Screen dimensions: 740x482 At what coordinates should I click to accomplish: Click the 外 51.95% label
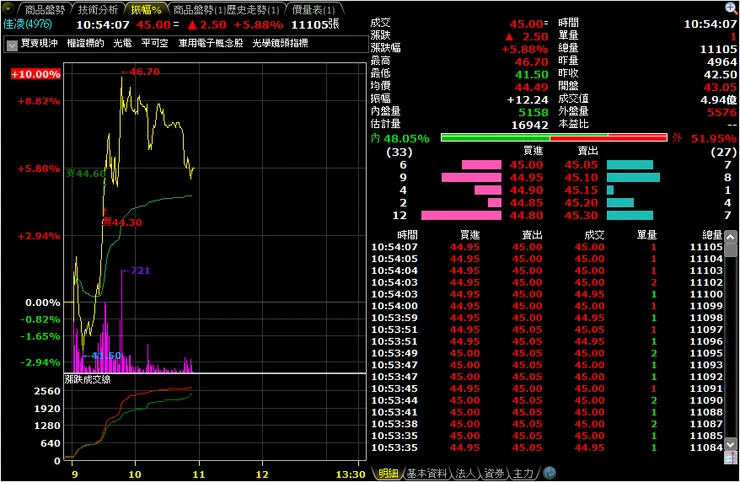click(704, 138)
